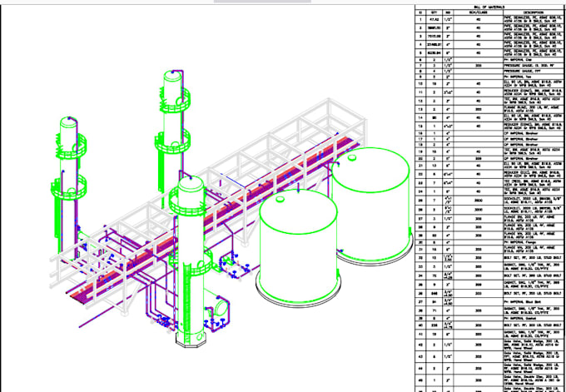The image size is (566, 392).
Task: Select the front column with octagonal base
Action: pyautogui.click(x=191, y=261)
